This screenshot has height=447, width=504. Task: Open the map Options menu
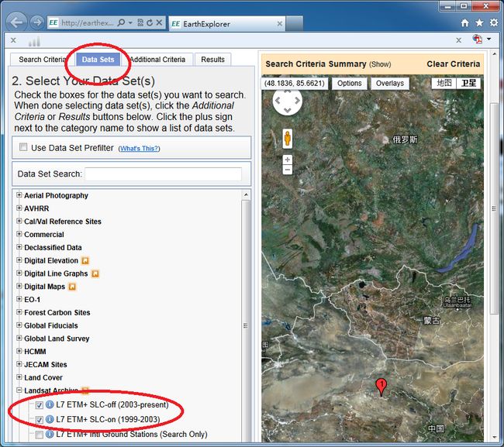coord(350,83)
